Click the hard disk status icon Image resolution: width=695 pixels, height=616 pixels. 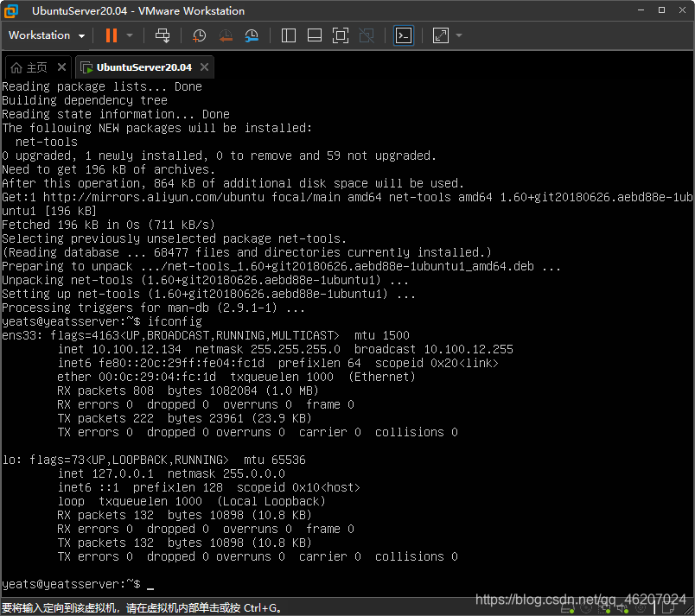pos(567,608)
